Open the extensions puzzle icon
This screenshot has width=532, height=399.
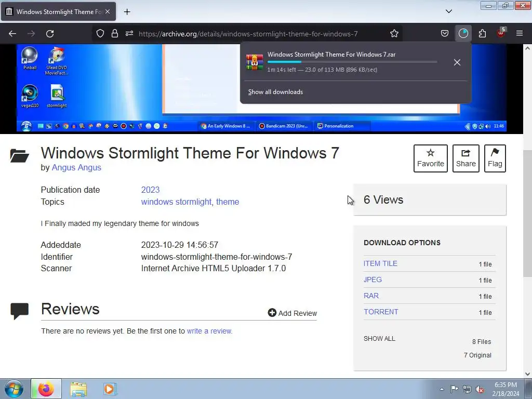(482, 33)
